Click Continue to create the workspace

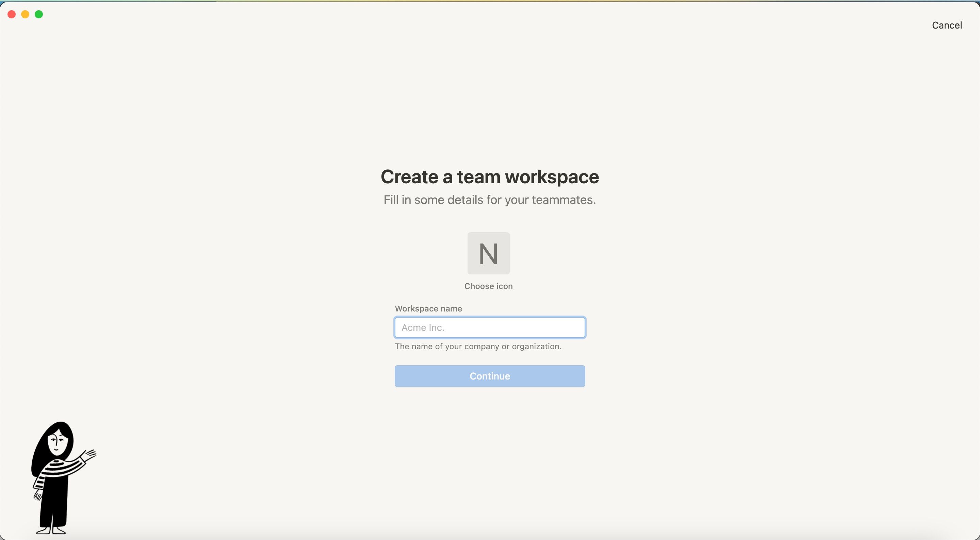pos(489,376)
